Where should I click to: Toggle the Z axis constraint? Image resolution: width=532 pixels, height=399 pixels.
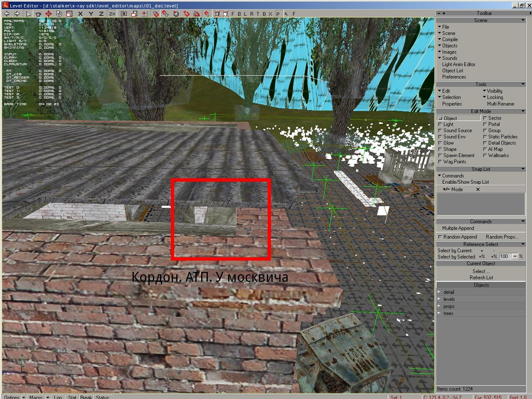[x=101, y=14]
